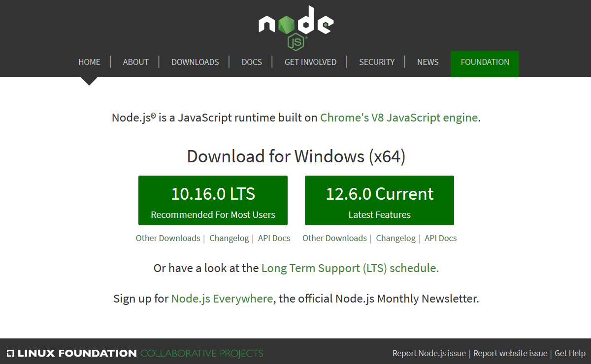Download the 10.16.0 LTS version
This screenshot has height=364, width=591.
(213, 200)
